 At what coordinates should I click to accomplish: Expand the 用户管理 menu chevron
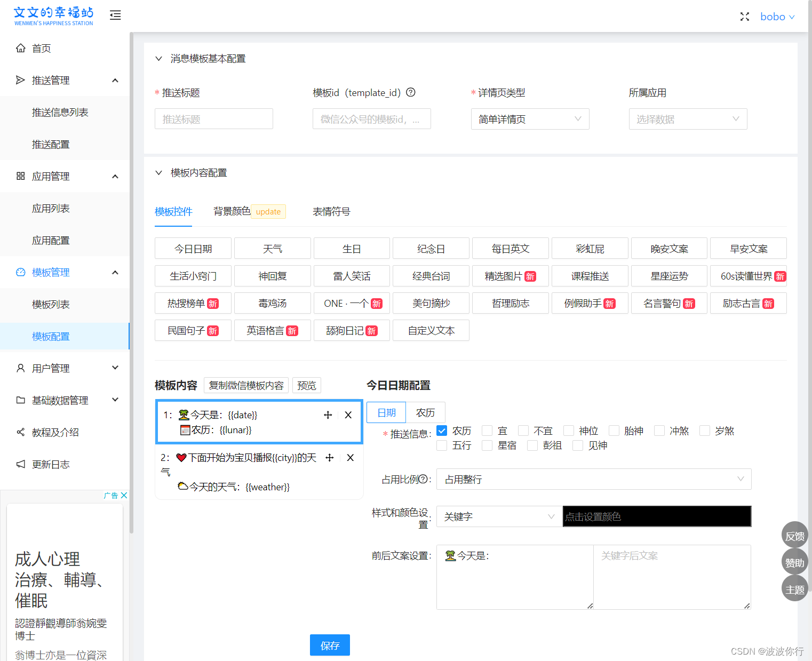[x=115, y=368]
